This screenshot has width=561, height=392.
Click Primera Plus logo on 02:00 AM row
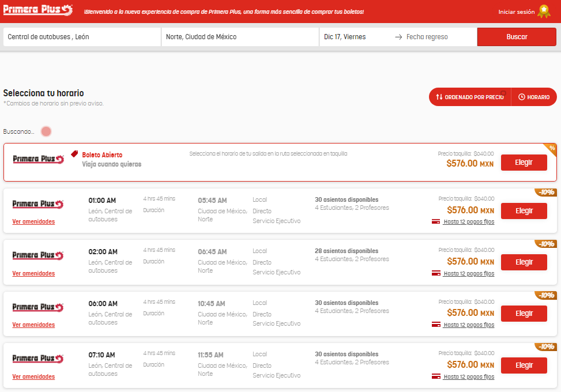38,255
